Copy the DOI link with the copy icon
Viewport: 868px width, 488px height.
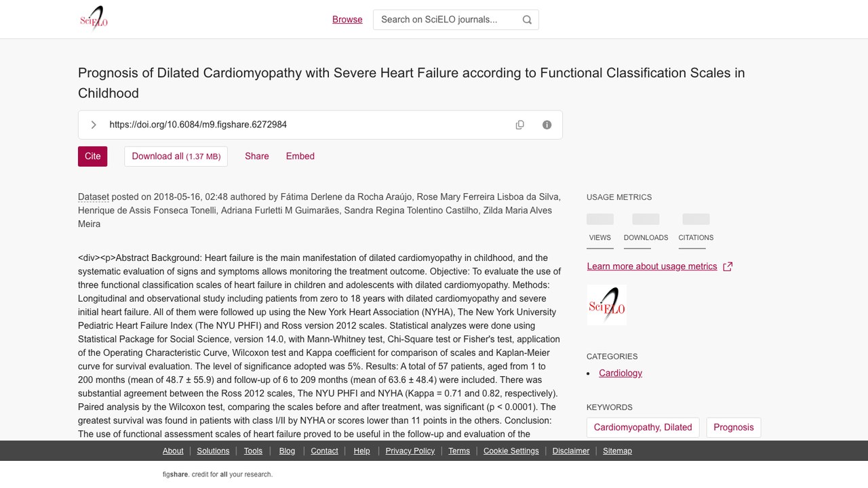tap(520, 125)
